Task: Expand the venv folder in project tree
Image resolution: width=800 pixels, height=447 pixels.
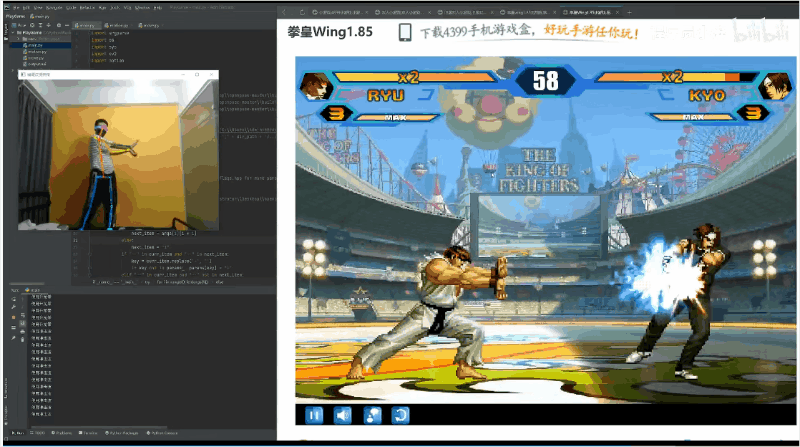Action: 19,39
